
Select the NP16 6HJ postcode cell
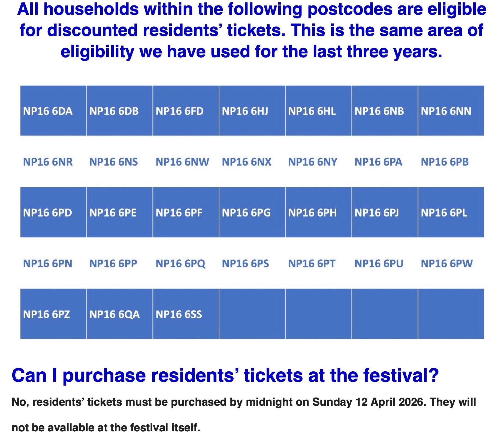pos(245,111)
